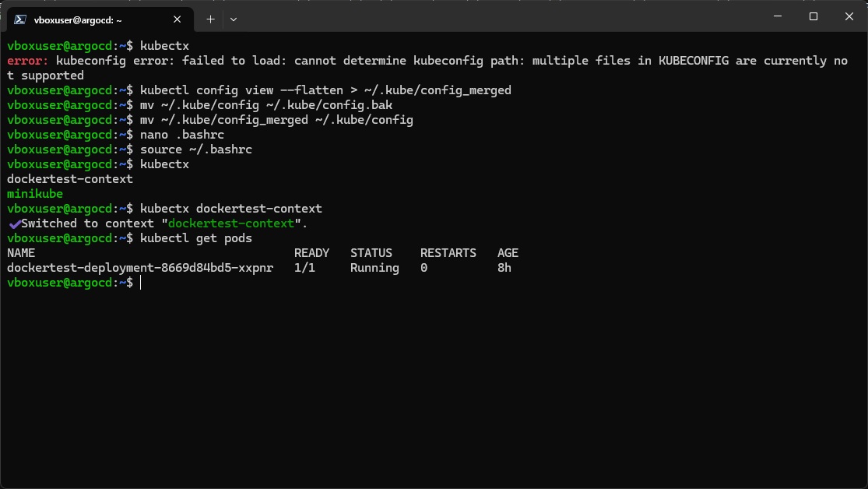The height and width of the screenshot is (489, 868).
Task: Click the RESTARTS column header
Action: pyautogui.click(x=448, y=253)
